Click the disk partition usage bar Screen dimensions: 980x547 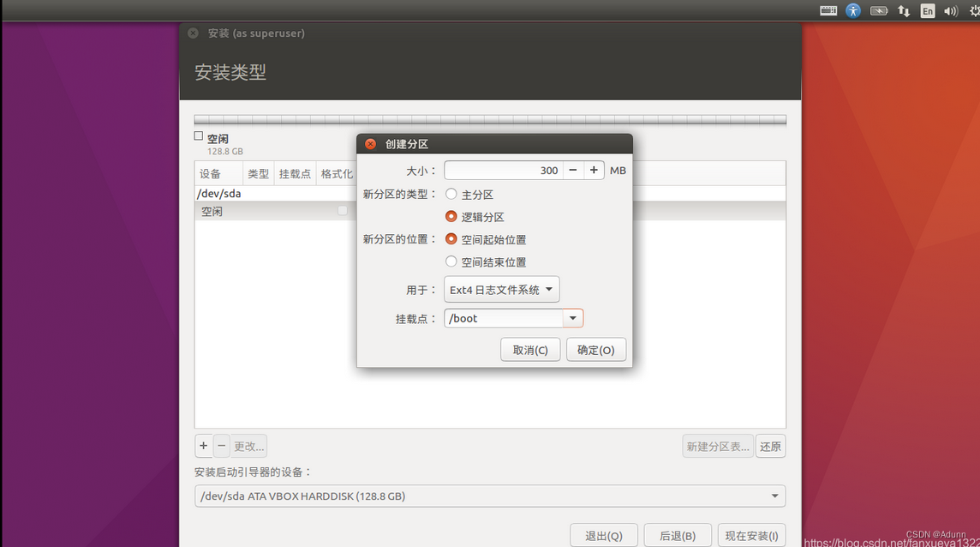point(490,119)
